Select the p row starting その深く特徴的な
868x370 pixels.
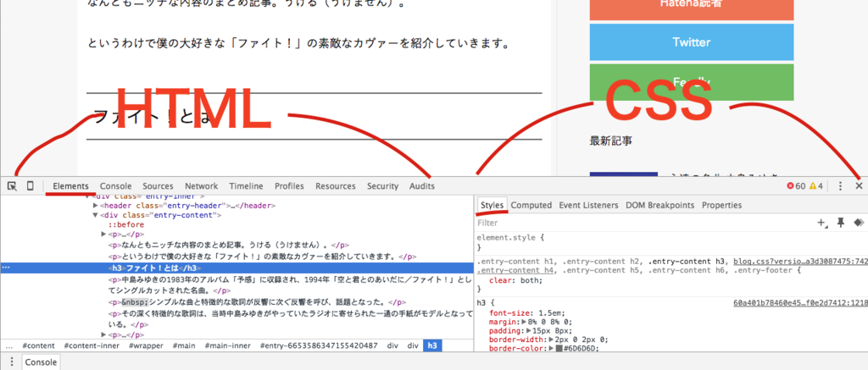pos(290,319)
